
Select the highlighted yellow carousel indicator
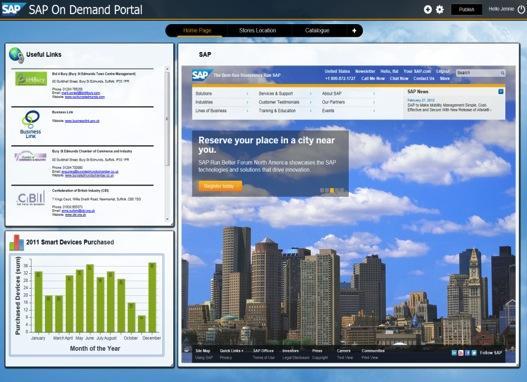point(332,190)
